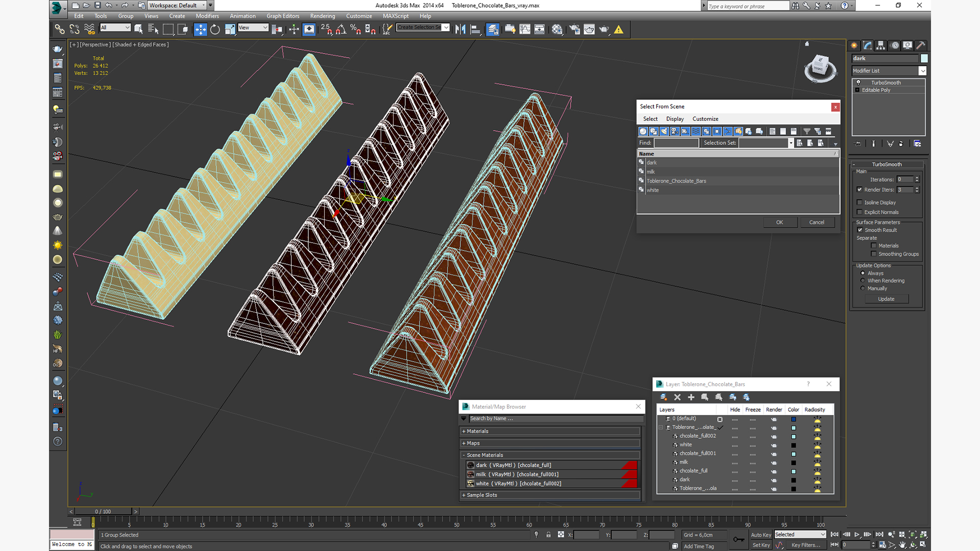Click Go to End playback button
Viewport: 980px width, 551px height.
(879, 534)
